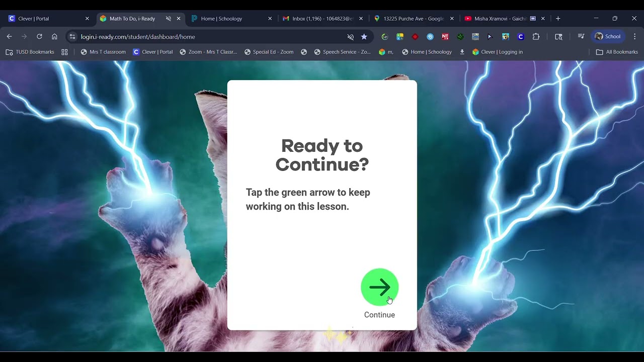The image size is (644, 362).
Task: Switch to the Gmail Inbox tab
Action: coord(322,19)
